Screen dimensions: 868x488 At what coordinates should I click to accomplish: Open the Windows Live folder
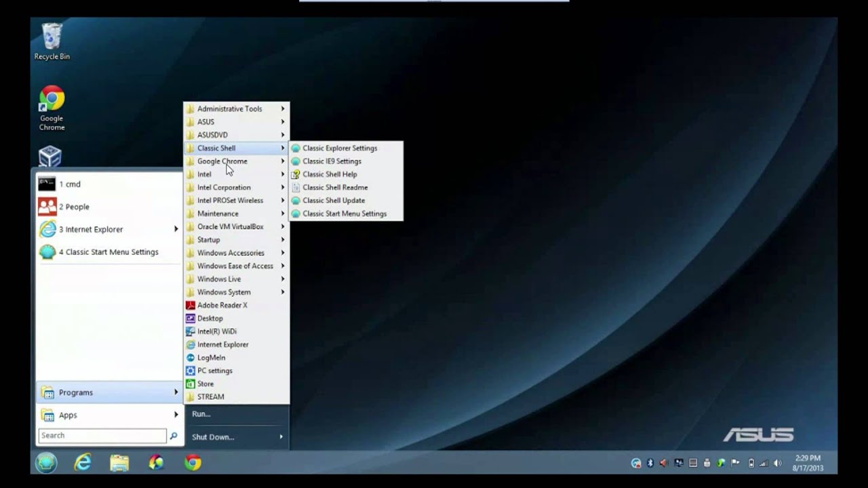coord(237,279)
